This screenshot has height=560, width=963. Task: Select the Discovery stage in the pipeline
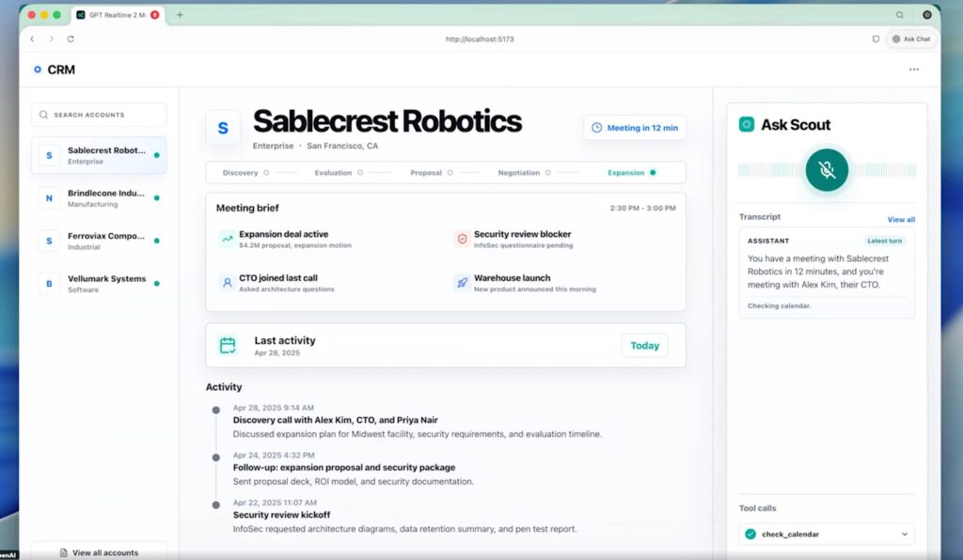pos(240,172)
